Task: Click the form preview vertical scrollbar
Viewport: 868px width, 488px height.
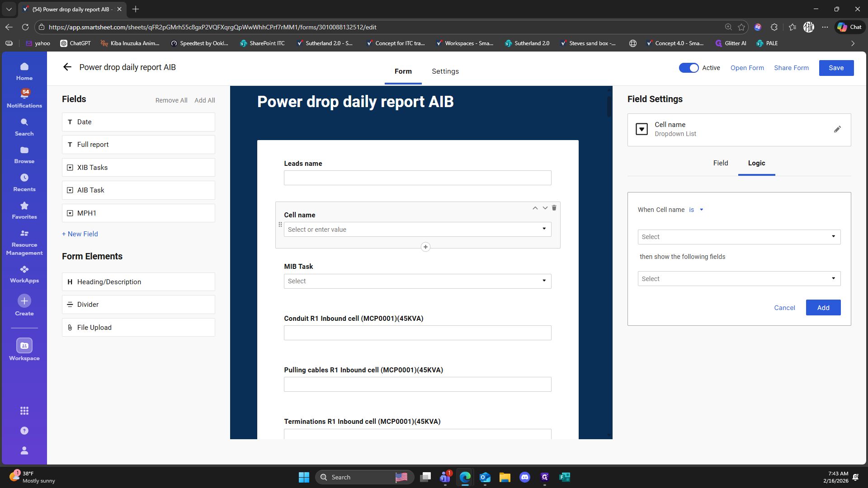Action: [x=609, y=107]
